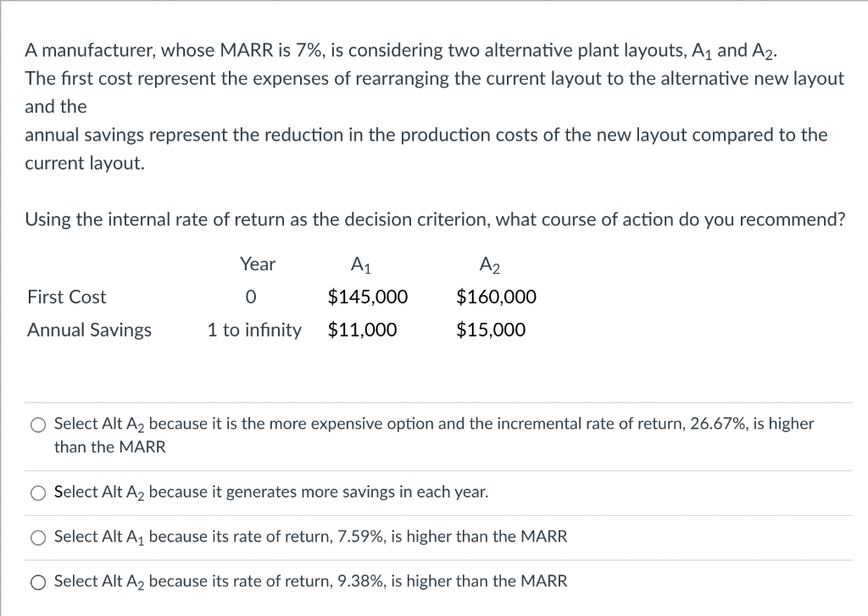The height and width of the screenshot is (616, 868).
Task: Select the 26.67% incremental rate of return answer
Action: (x=38, y=425)
